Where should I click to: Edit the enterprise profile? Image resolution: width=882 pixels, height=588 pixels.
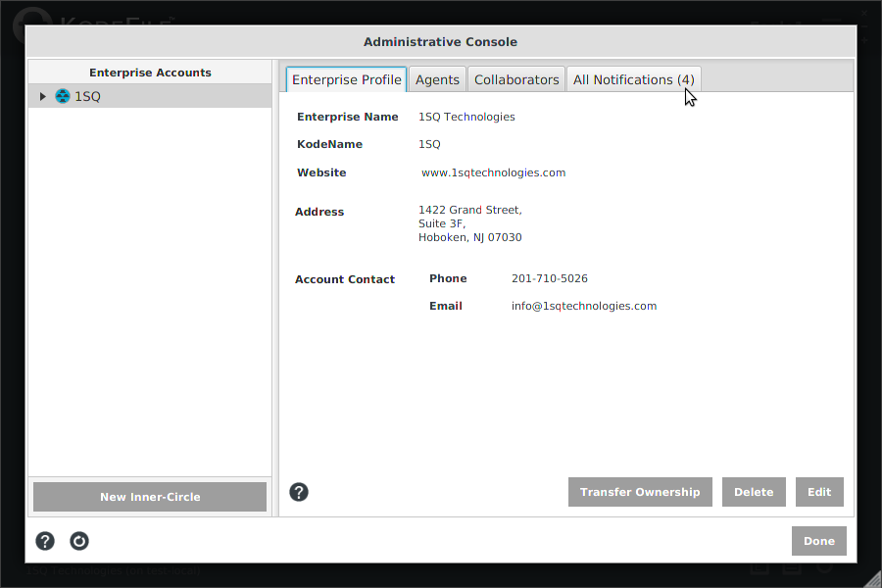(x=819, y=492)
